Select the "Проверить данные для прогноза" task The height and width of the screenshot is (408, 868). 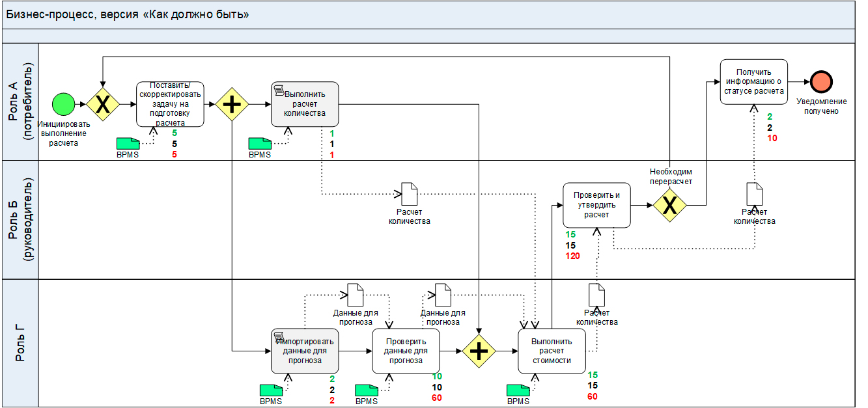[x=406, y=351]
